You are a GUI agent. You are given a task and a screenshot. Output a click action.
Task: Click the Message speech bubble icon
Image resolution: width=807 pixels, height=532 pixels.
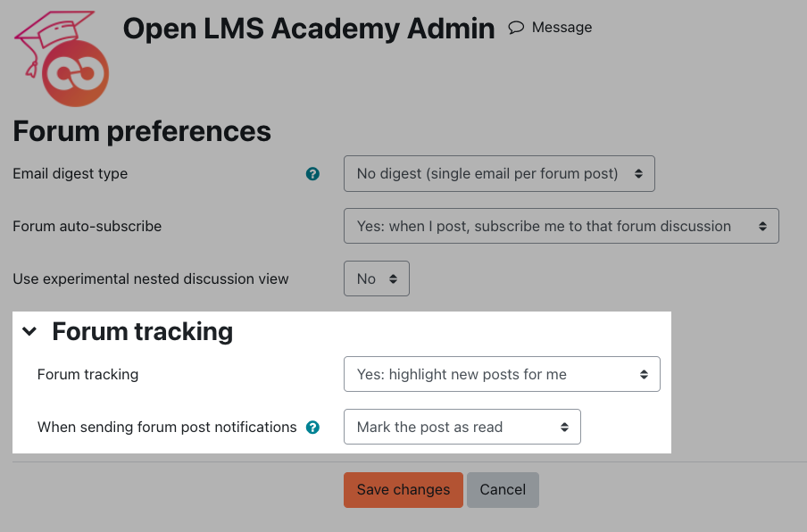tap(516, 28)
